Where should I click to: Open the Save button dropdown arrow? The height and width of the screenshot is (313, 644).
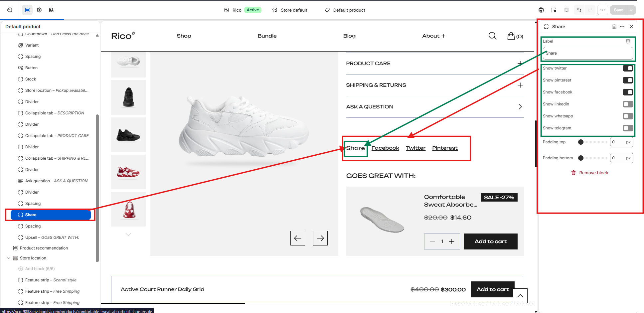(631, 10)
